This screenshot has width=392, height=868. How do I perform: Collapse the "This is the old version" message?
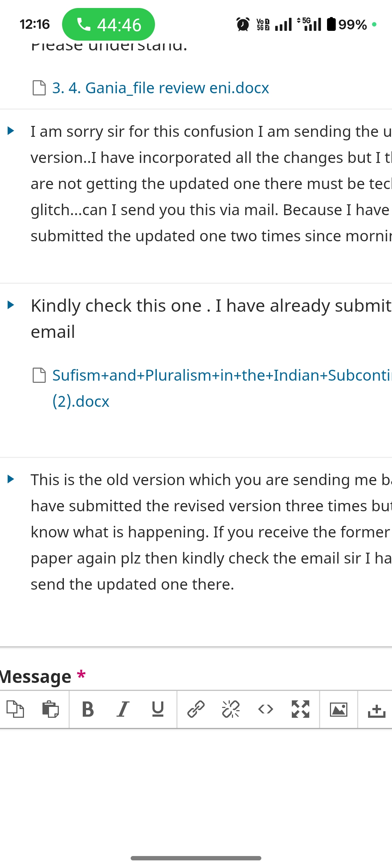pos(11,479)
